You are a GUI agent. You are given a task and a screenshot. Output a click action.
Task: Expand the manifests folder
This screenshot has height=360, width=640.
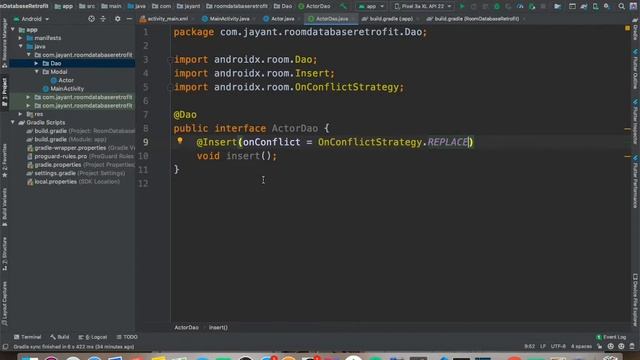21,38
